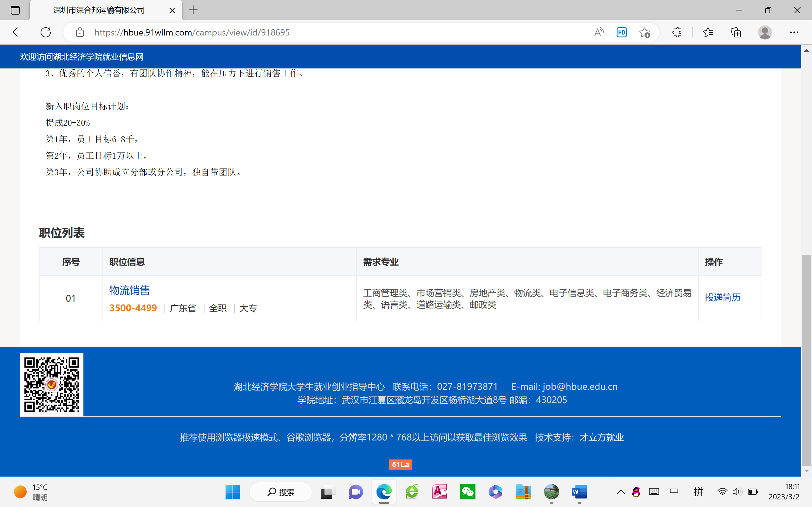Viewport: 812px width, 507px height.
Task: Open the Favorites list icon
Action: pos(708,32)
